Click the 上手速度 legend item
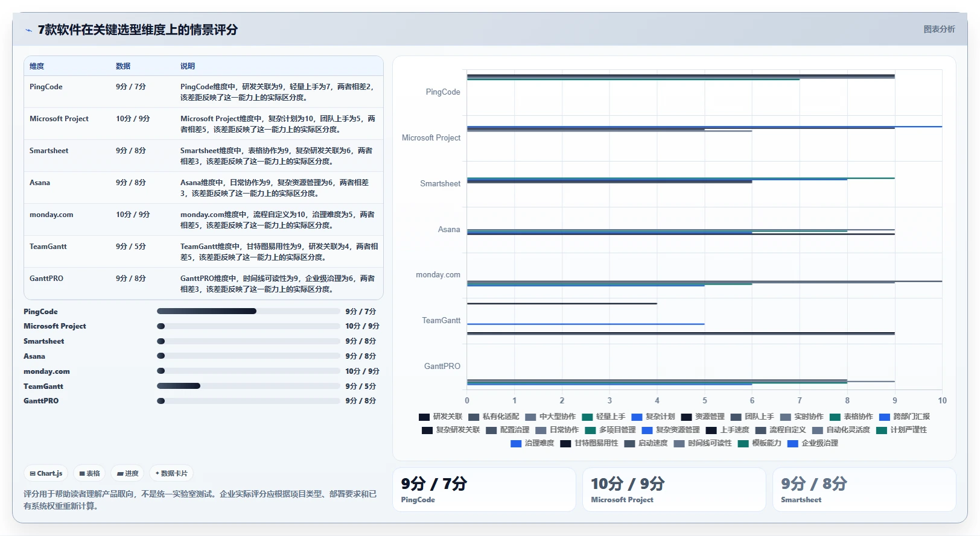980x536 pixels. click(727, 430)
